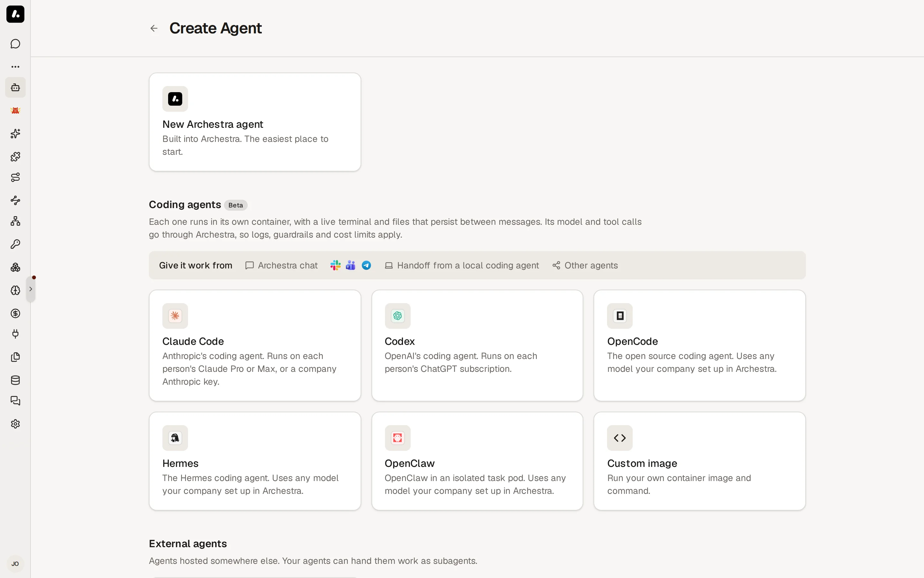Click Other agents in Give it work from

[x=585, y=265]
